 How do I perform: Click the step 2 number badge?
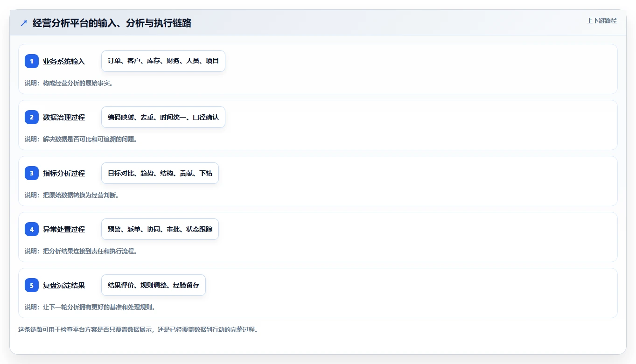coord(32,117)
